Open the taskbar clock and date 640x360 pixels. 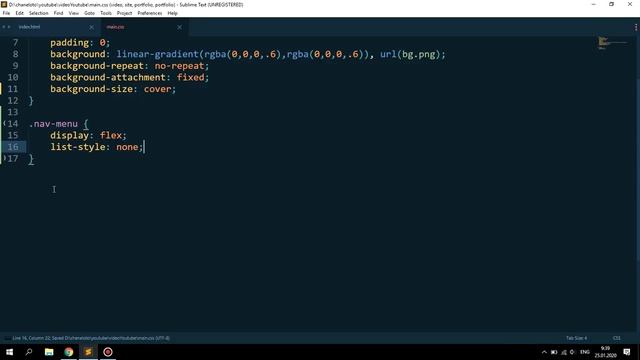tap(605, 352)
